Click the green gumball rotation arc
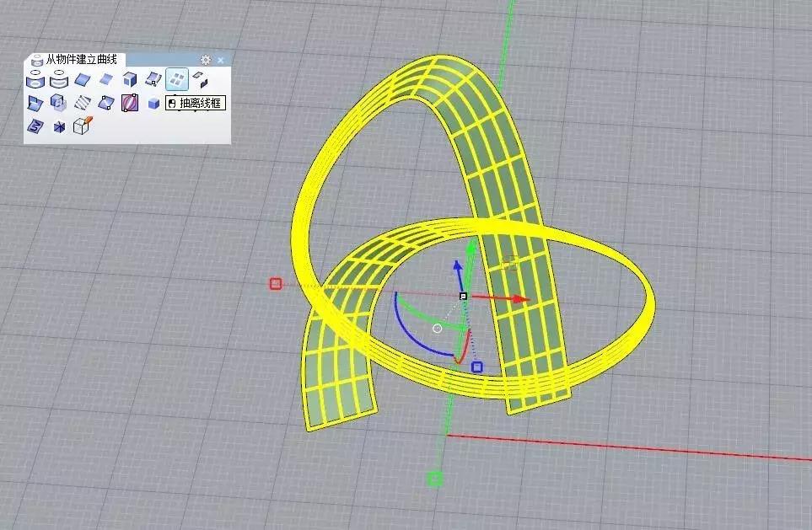This screenshot has width=812, height=530. (428, 316)
